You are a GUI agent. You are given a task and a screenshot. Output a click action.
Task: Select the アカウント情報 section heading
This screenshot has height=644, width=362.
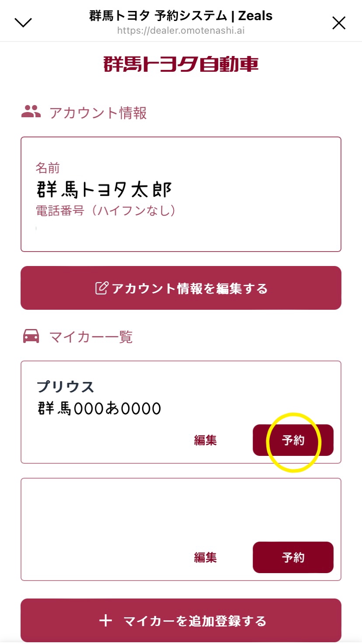pos(97,113)
